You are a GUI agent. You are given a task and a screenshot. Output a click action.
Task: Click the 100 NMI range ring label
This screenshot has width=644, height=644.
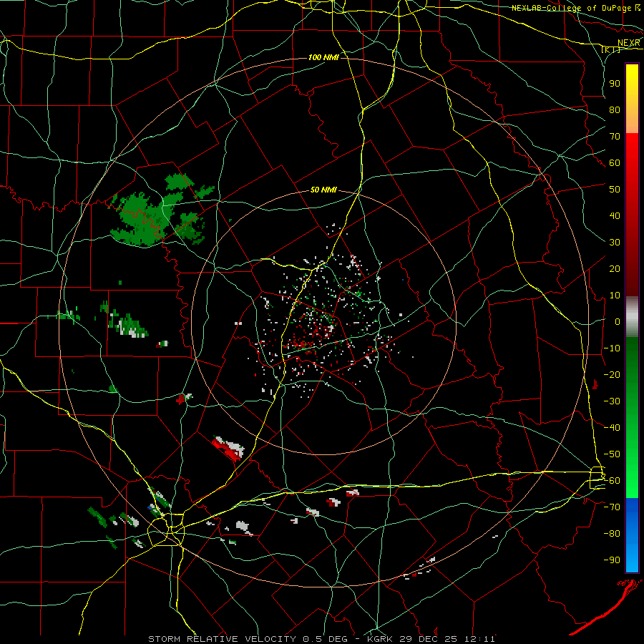coord(323,57)
